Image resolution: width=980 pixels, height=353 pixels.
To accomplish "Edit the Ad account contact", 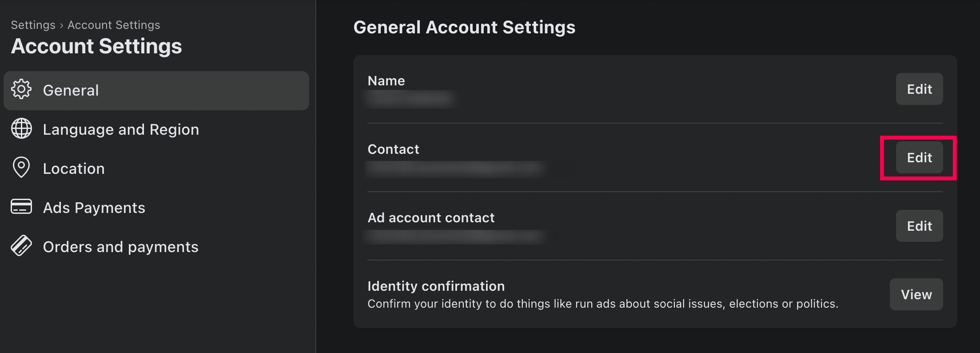I will coord(919,226).
